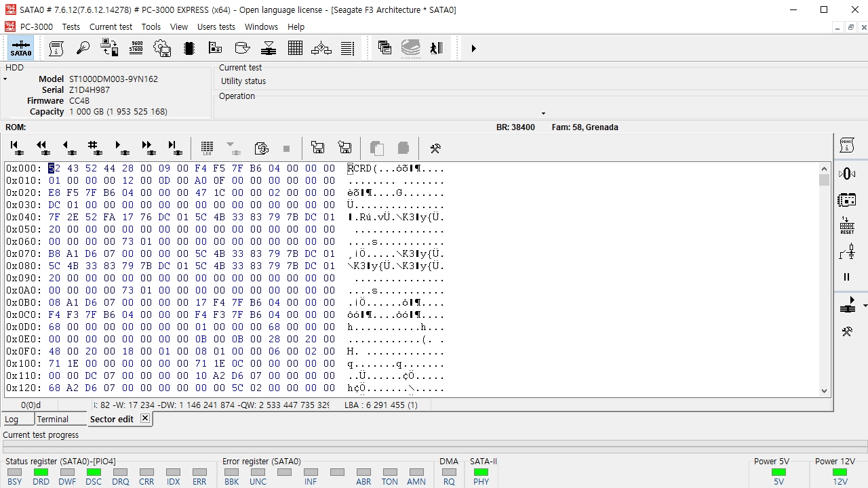Click the circuit board icon in the toolbar
The image size is (868, 488).
(215, 48)
